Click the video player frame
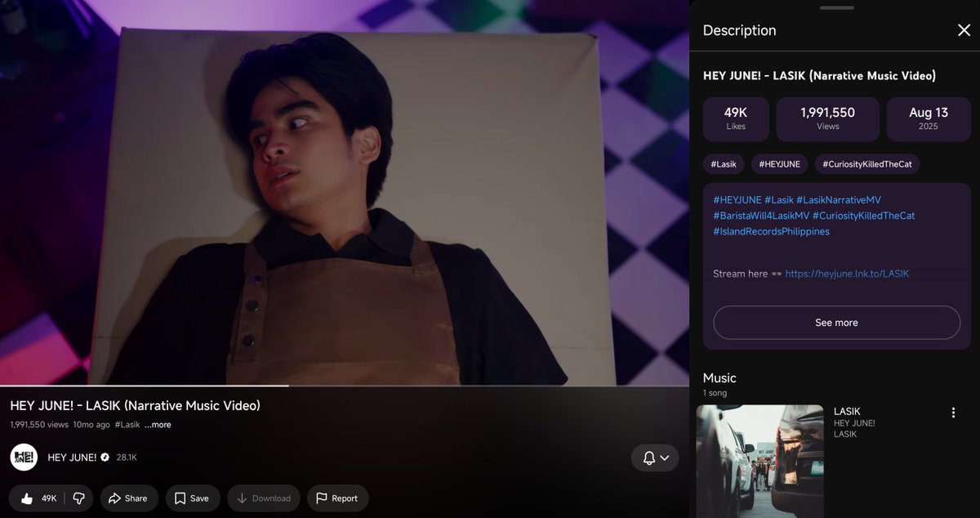Screen dimensions: 980x518 345,192
